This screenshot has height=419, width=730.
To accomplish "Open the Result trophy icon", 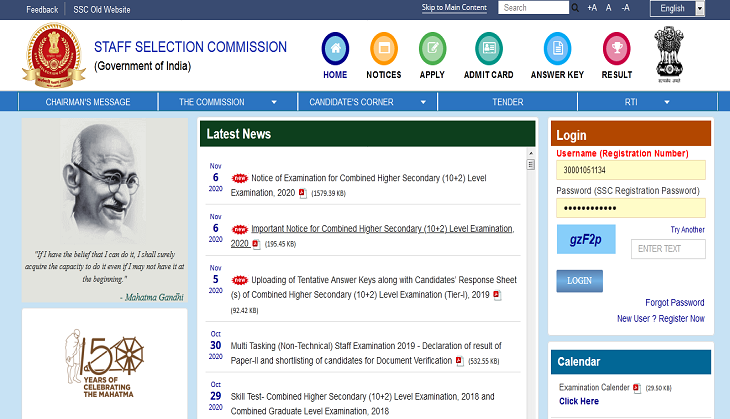I will 616,48.
